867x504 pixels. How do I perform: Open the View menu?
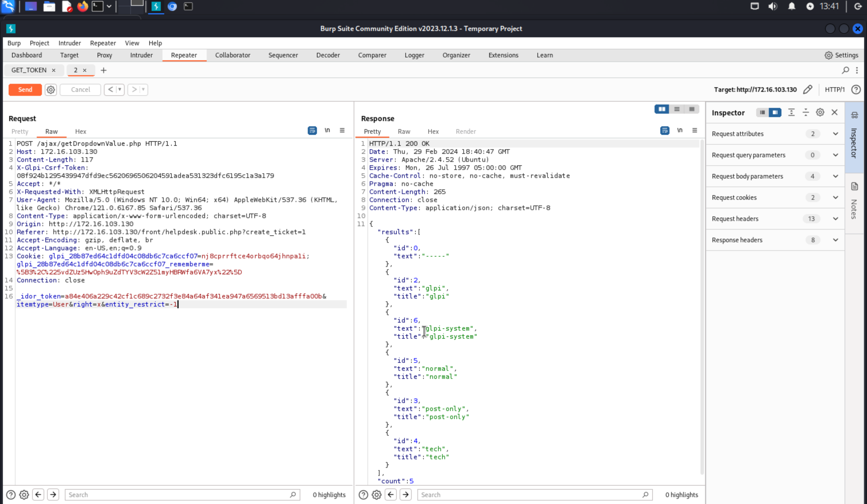coord(132,43)
